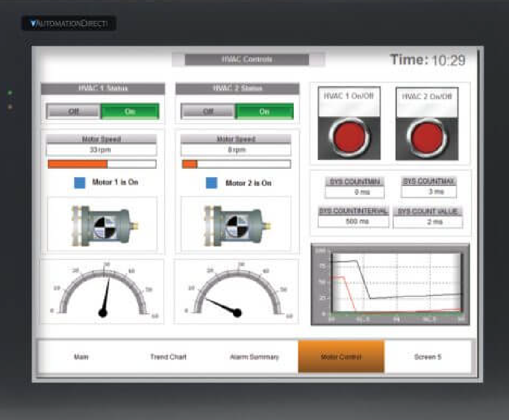The width and height of the screenshot is (509, 420).
Task: Click the blue Motor 2 indicator square
Action: click(211, 183)
